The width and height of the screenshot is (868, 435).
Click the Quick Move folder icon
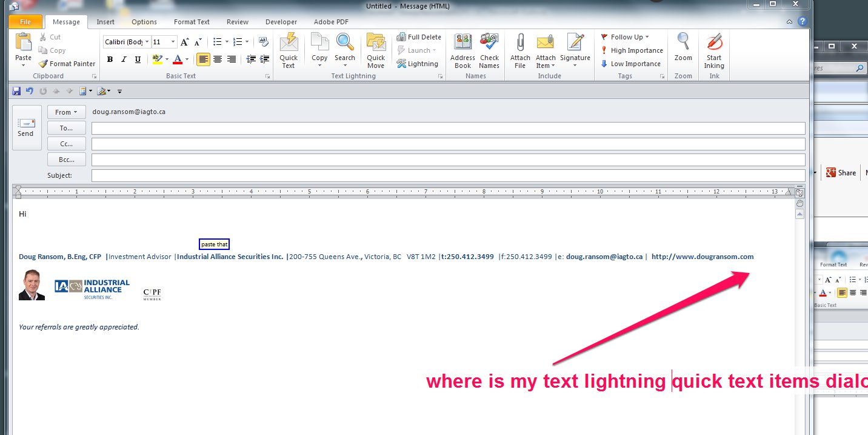[376, 44]
